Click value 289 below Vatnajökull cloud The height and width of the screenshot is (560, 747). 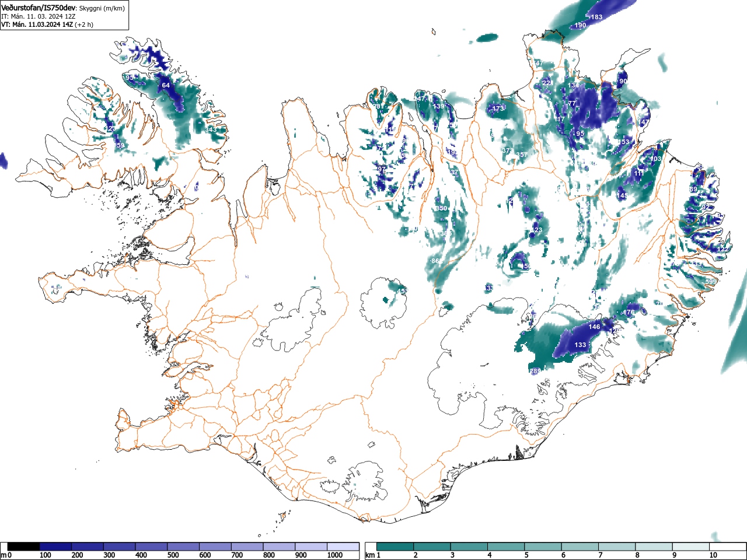[535, 371]
